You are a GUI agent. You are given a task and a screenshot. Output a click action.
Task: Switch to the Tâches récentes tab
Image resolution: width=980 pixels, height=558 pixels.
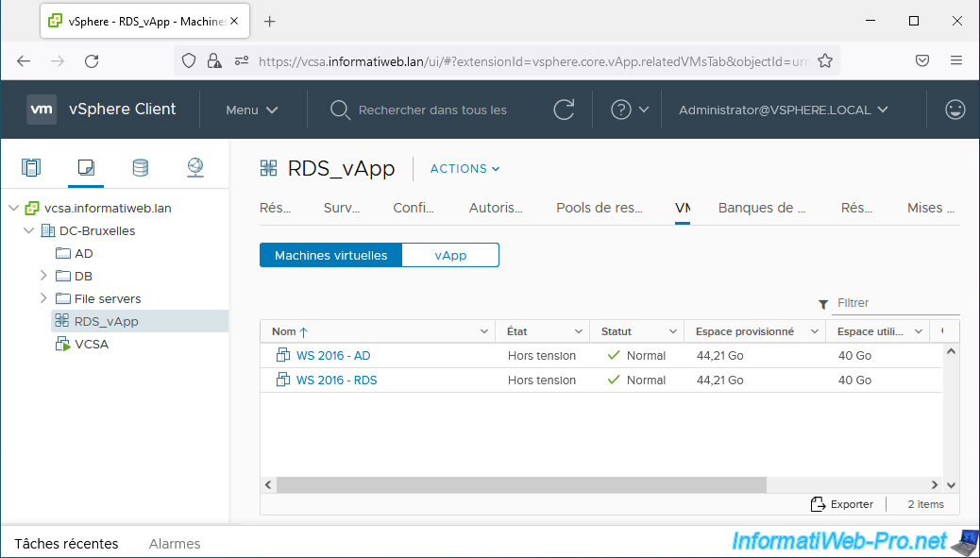66,544
